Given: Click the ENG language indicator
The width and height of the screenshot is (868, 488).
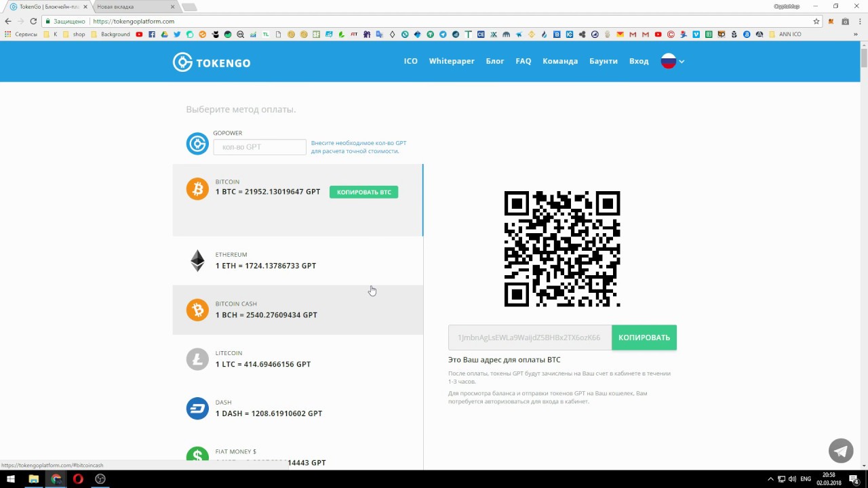Looking at the screenshot, I should click(806, 479).
